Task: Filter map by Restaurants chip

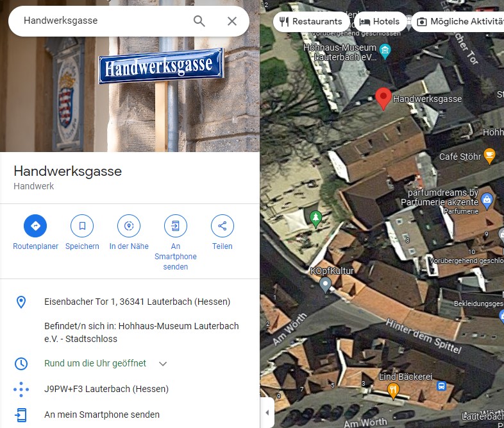Action: click(x=311, y=22)
